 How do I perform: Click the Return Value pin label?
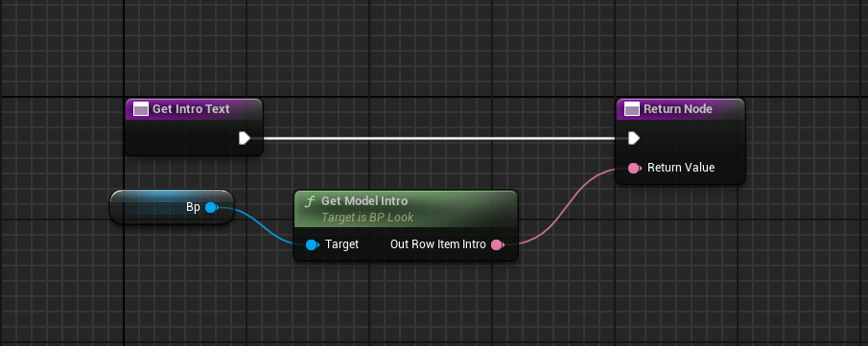(x=681, y=167)
